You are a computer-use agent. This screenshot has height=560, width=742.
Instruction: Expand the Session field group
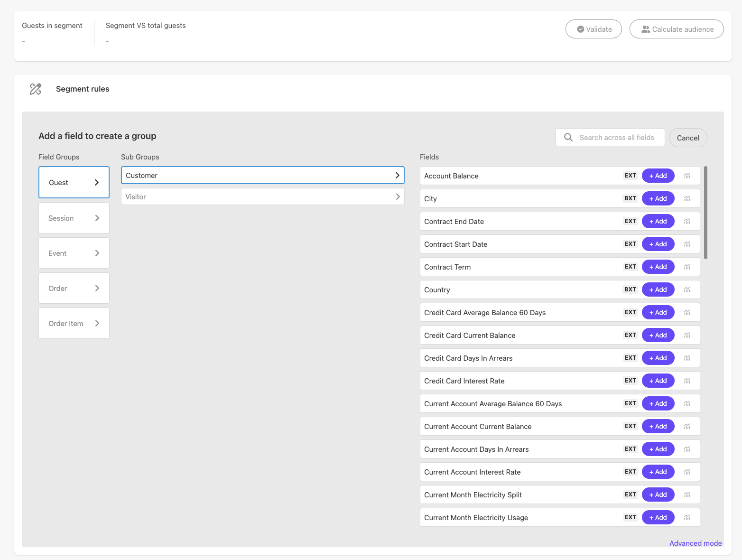click(74, 218)
